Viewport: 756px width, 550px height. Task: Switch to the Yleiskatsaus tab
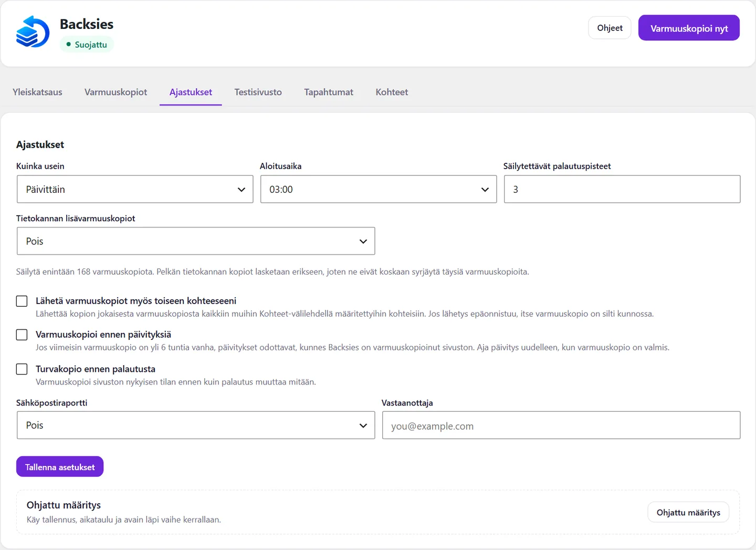[x=37, y=92]
